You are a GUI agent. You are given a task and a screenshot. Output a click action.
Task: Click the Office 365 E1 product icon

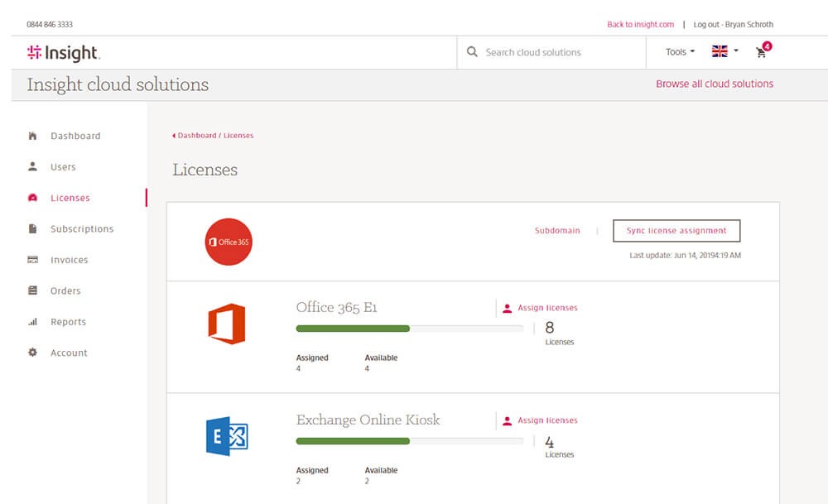pyautogui.click(x=227, y=324)
